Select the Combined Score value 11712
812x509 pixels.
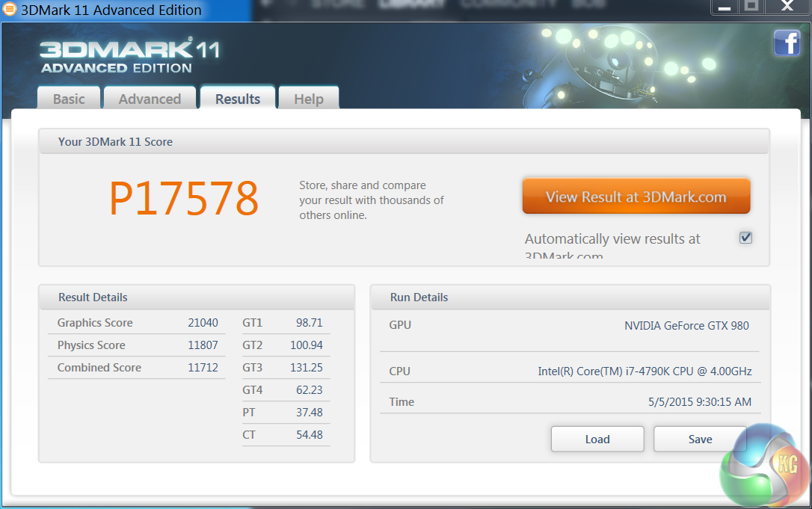(x=203, y=367)
